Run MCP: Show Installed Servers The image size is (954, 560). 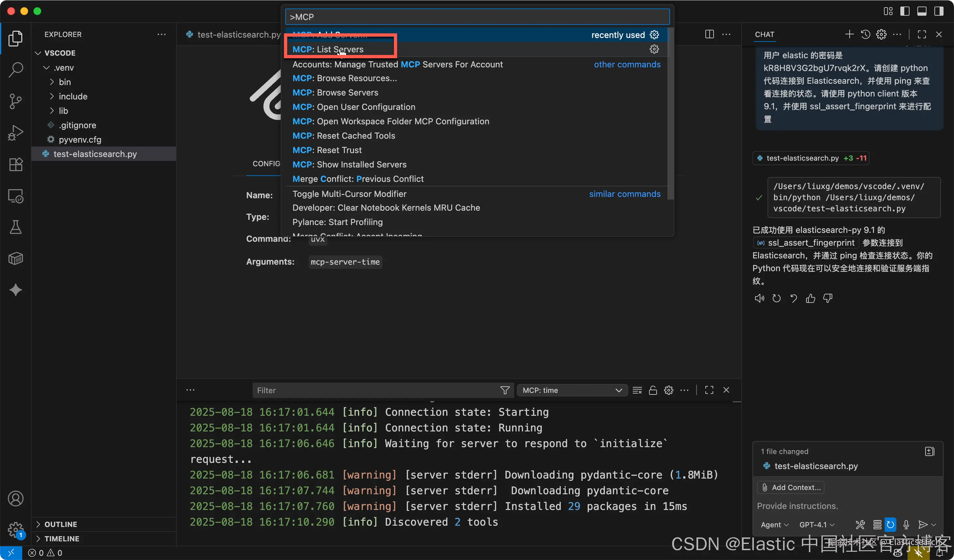coord(476,165)
